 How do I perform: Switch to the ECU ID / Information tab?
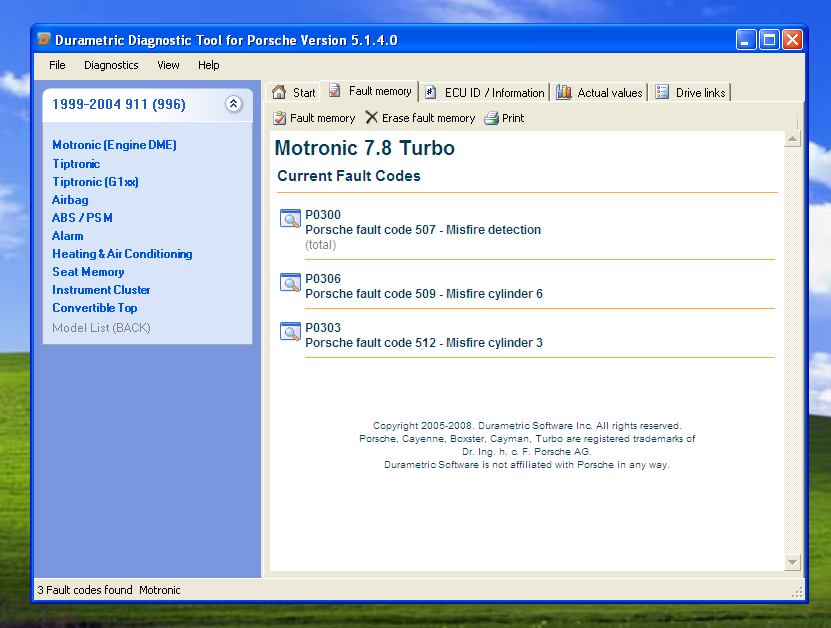(485, 92)
